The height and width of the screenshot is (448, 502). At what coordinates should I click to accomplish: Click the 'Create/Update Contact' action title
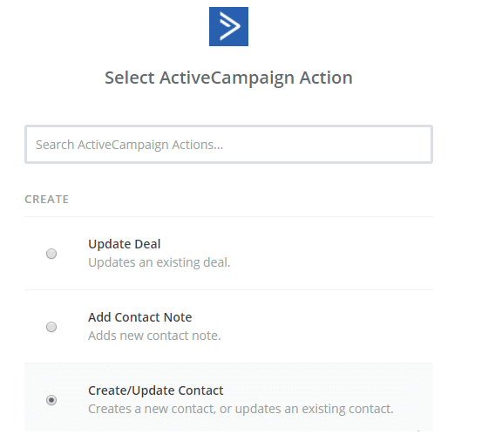tap(156, 390)
